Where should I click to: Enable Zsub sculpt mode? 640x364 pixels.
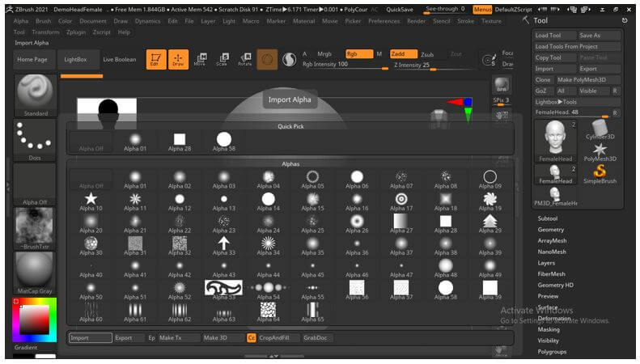(x=427, y=54)
